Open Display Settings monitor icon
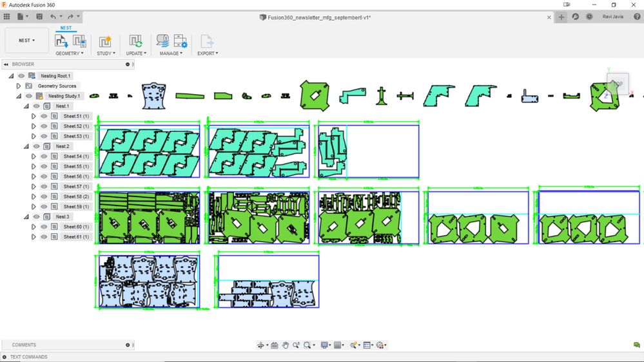This screenshot has width=644, height=362. click(324, 345)
